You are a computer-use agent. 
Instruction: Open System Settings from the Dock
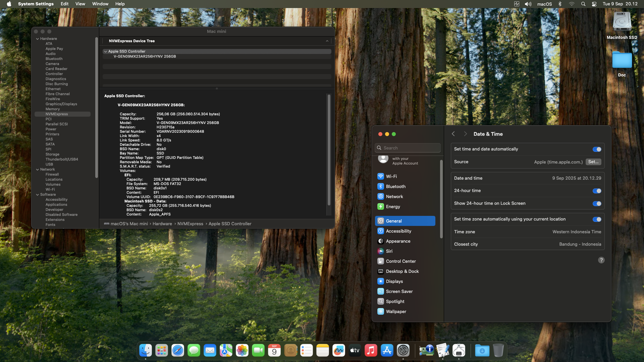[x=403, y=351]
